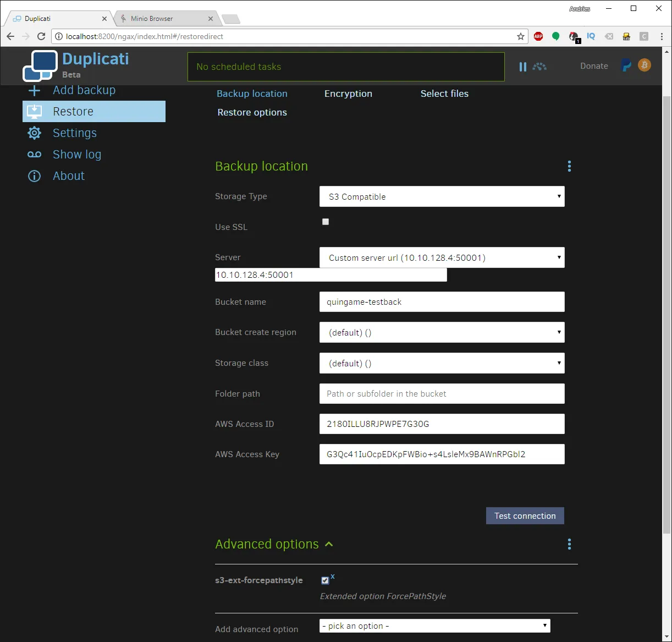Reload the page
The width and height of the screenshot is (672, 642).
coord(41,36)
